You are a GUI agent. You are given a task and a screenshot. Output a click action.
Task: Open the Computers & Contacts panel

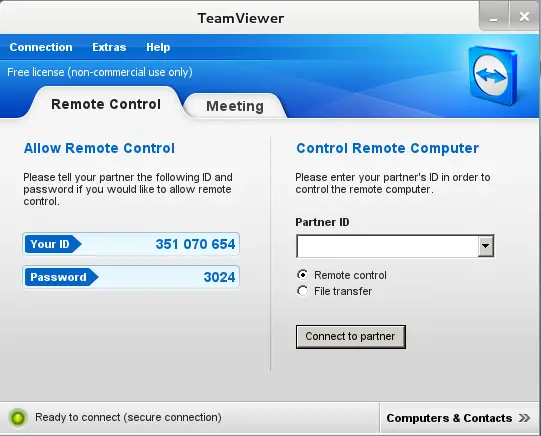point(459,418)
